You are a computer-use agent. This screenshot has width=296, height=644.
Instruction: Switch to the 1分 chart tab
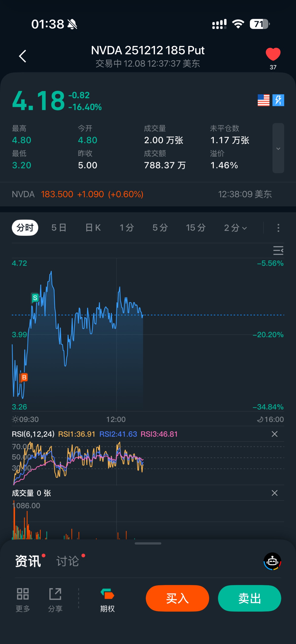click(x=127, y=228)
